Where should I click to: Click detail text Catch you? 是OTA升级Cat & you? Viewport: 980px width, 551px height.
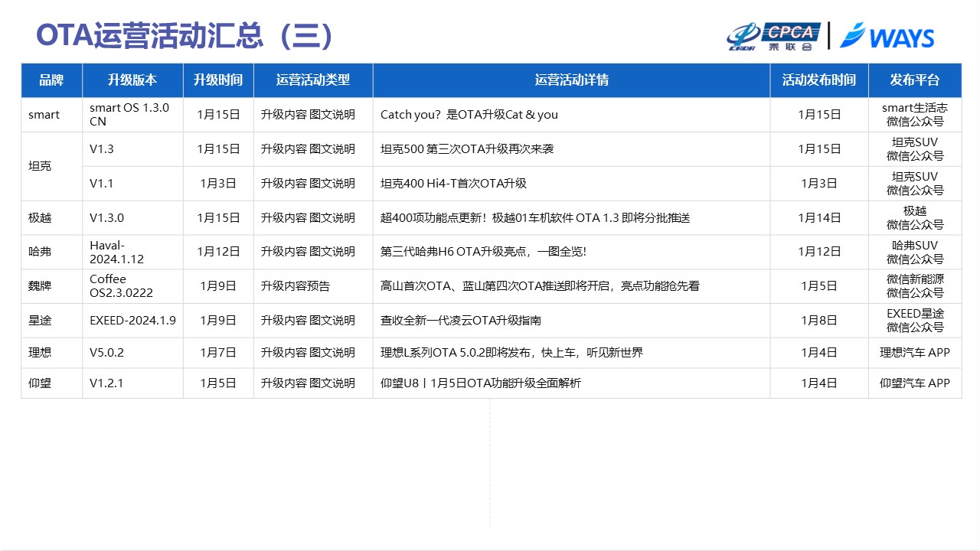click(x=469, y=115)
